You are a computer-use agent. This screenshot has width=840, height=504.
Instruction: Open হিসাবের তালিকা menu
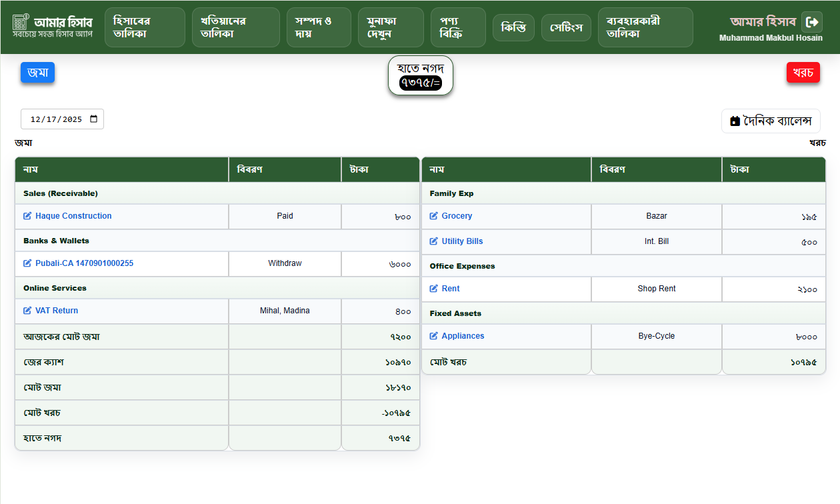point(145,27)
